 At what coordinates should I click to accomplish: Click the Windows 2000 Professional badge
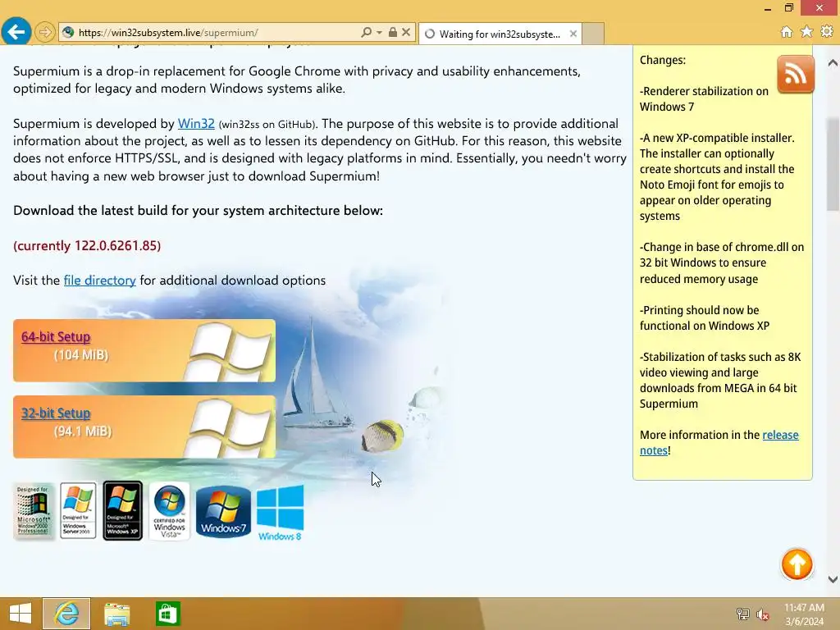point(34,510)
